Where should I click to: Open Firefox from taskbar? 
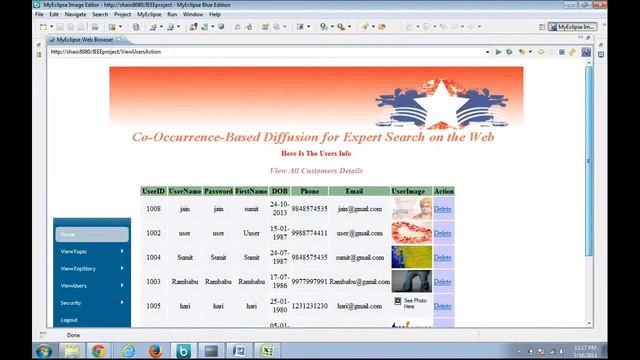coord(156,351)
